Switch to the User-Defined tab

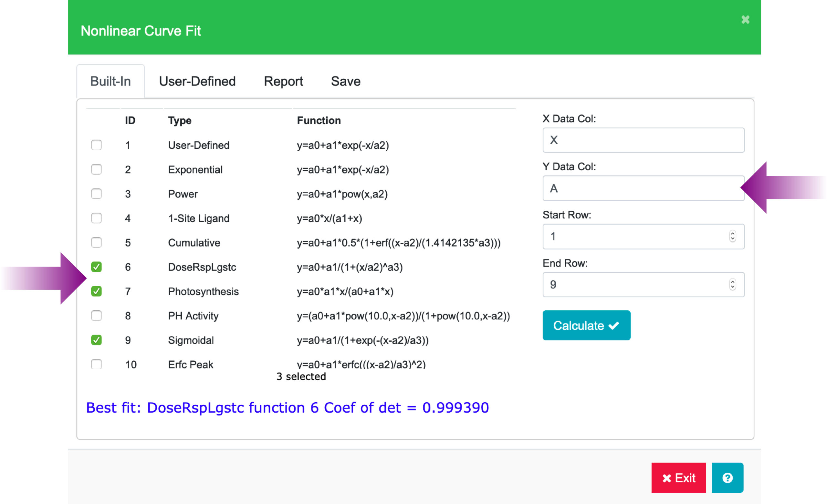coord(197,82)
